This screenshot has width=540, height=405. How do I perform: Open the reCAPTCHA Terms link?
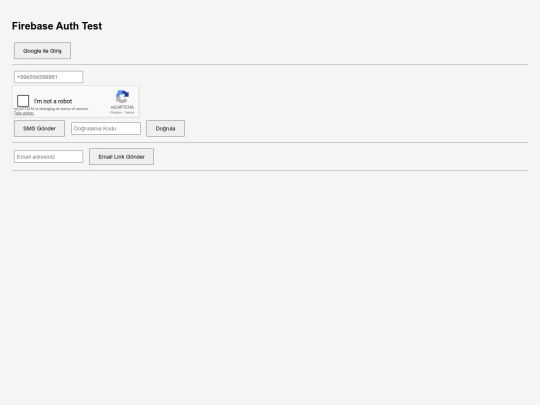point(129,113)
